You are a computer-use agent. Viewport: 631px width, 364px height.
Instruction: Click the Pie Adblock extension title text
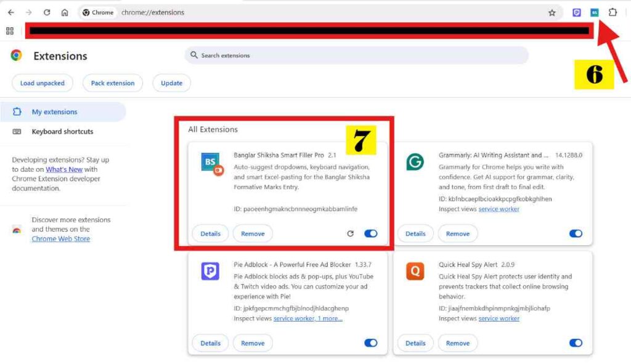tap(292, 264)
